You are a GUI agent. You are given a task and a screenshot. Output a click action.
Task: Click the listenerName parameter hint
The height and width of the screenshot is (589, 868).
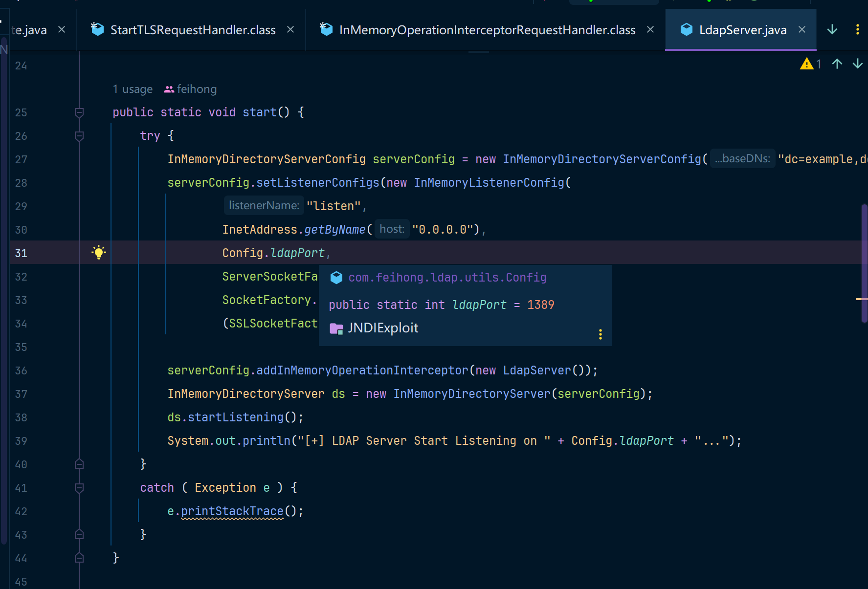point(264,205)
